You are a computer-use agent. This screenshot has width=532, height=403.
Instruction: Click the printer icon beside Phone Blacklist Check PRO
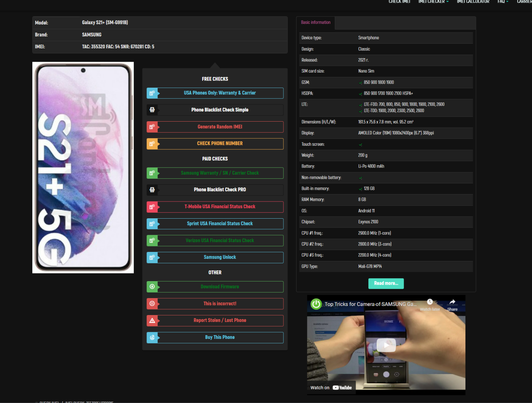(152, 190)
